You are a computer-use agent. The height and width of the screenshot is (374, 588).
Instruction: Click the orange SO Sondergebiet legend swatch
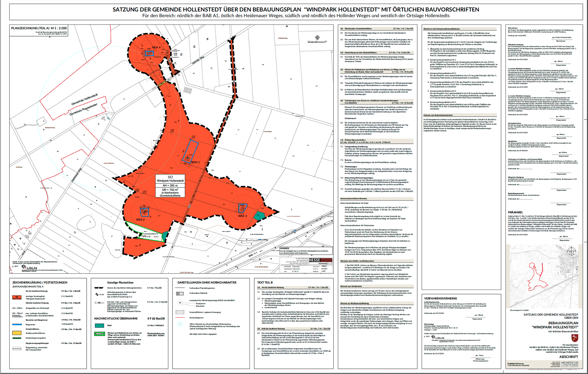pyautogui.click(x=17, y=297)
